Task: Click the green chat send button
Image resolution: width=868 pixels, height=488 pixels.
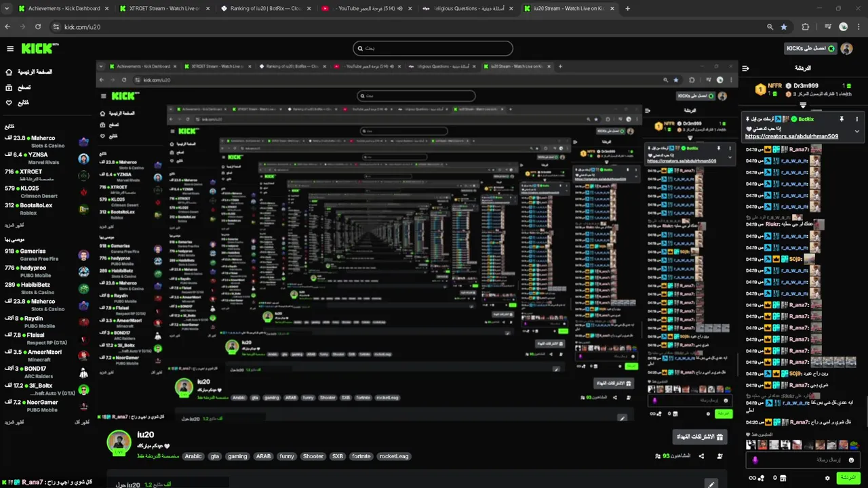Action: [x=848, y=478]
